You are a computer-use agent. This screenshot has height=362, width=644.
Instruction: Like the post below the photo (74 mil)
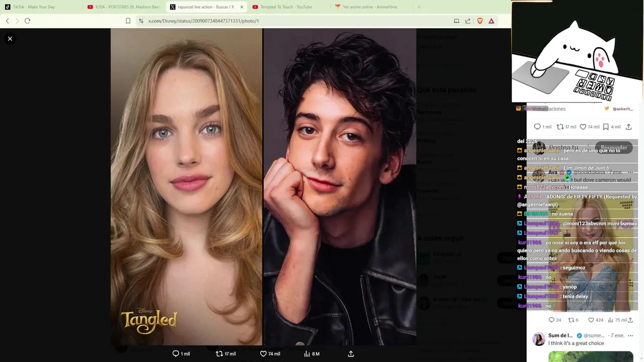coord(270,354)
